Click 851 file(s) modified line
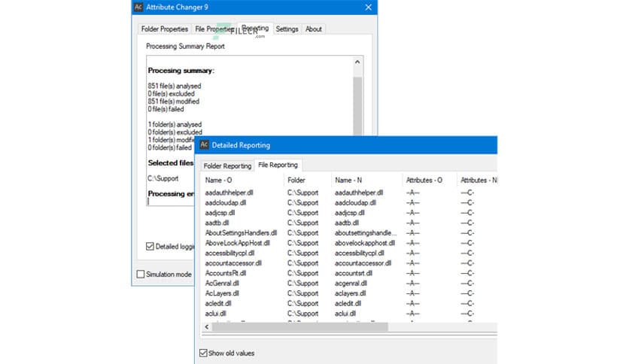 coord(173,101)
